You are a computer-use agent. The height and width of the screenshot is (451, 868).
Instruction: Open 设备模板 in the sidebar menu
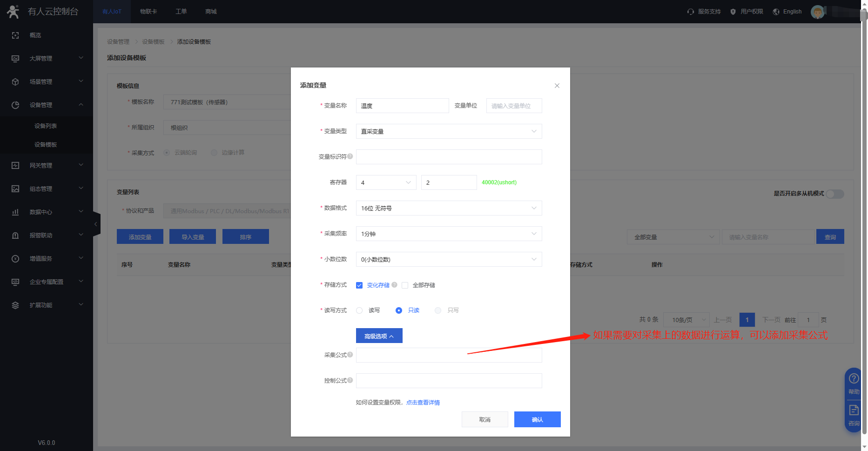[x=46, y=145]
